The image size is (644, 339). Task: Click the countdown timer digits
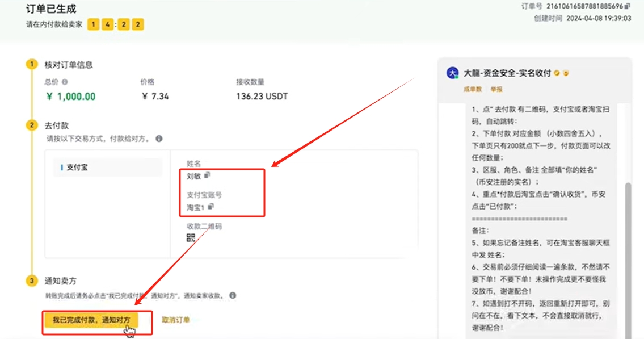[115, 24]
